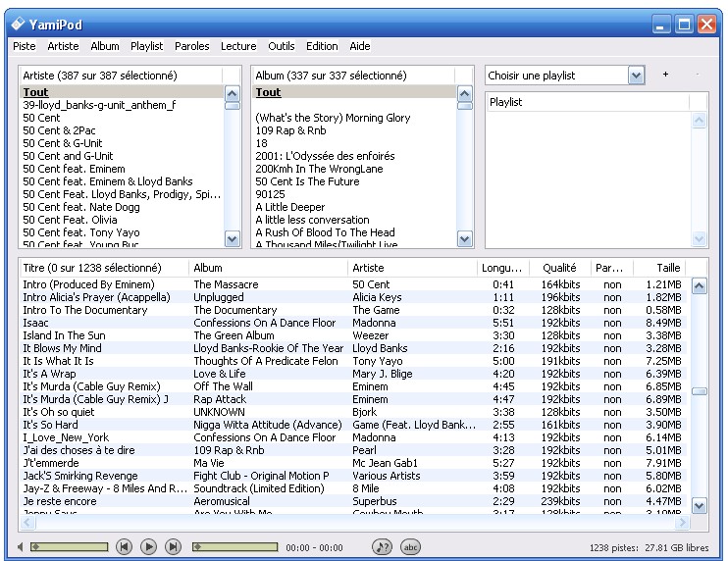Click the speaker volume icon
The image size is (728, 561).
point(21,547)
